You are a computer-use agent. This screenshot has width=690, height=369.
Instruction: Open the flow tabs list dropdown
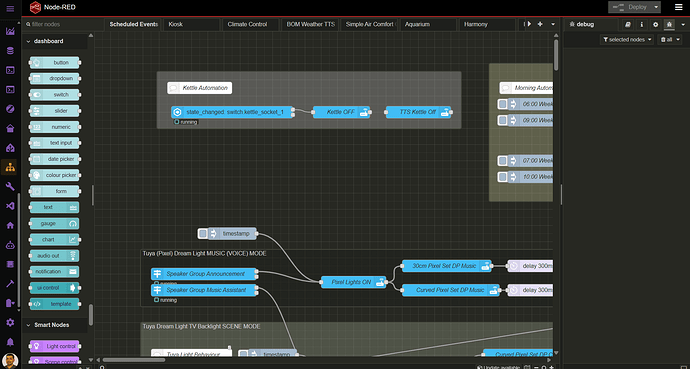pyautogui.click(x=554, y=24)
